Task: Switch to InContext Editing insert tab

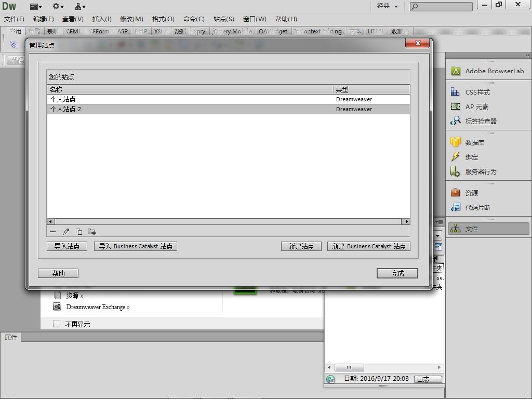Action: click(x=317, y=31)
